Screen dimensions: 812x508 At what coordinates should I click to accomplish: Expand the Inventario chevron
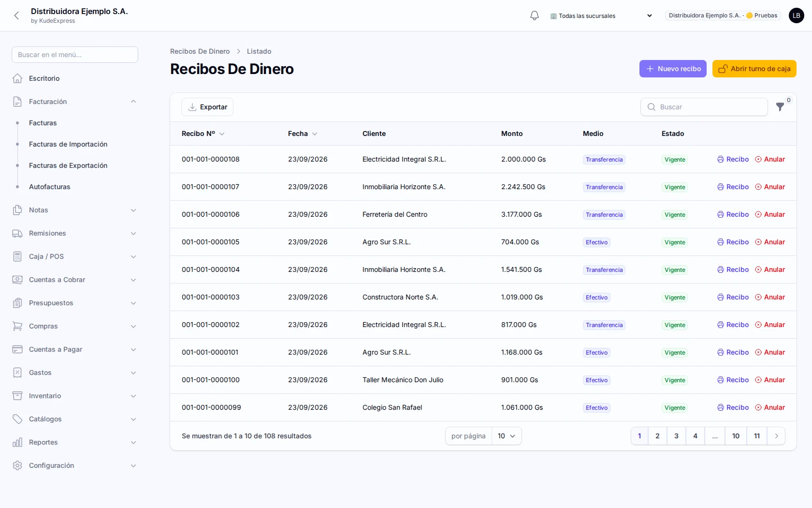pos(133,396)
